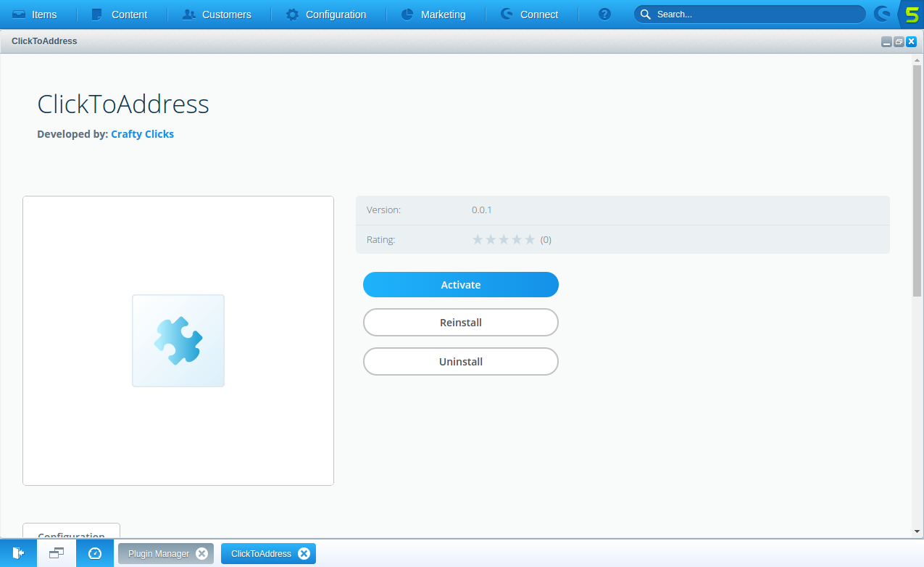Close the ClickToAddress window

(x=911, y=42)
